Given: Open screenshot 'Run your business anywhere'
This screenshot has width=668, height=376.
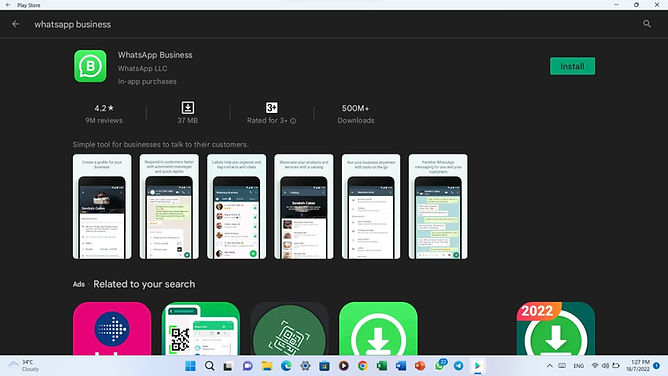Looking at the screenshot, I should point(371,207).
